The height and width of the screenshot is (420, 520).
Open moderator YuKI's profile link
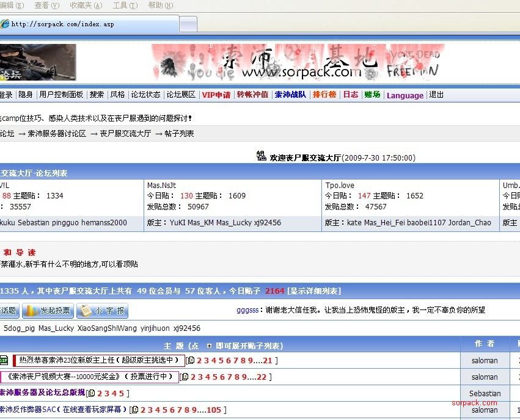tap(178, 223)
